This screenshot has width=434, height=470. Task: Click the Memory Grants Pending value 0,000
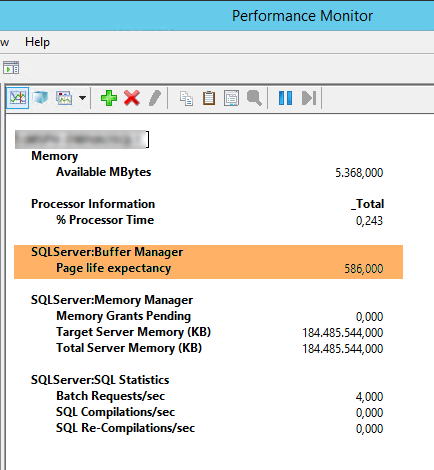coord(369,317)
